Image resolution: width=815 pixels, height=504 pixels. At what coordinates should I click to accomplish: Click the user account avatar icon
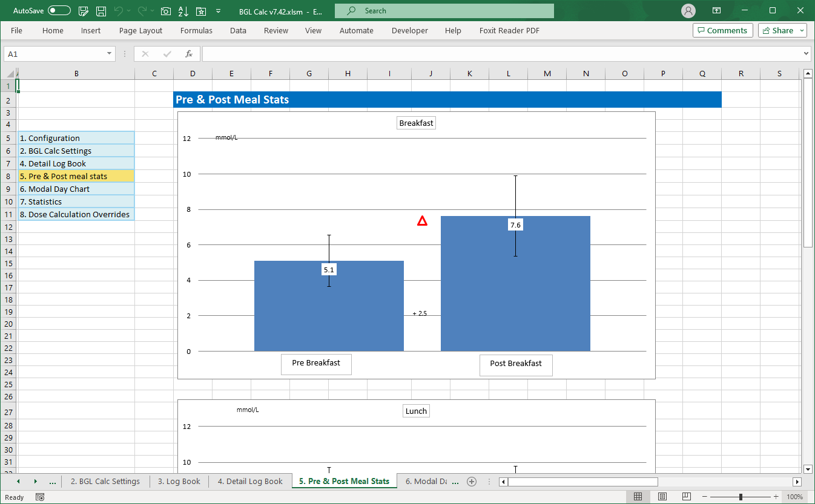[688, 11]
